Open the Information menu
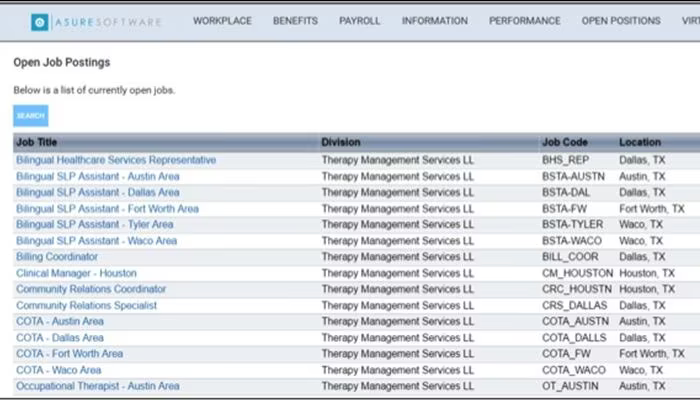 click(435, 21)
